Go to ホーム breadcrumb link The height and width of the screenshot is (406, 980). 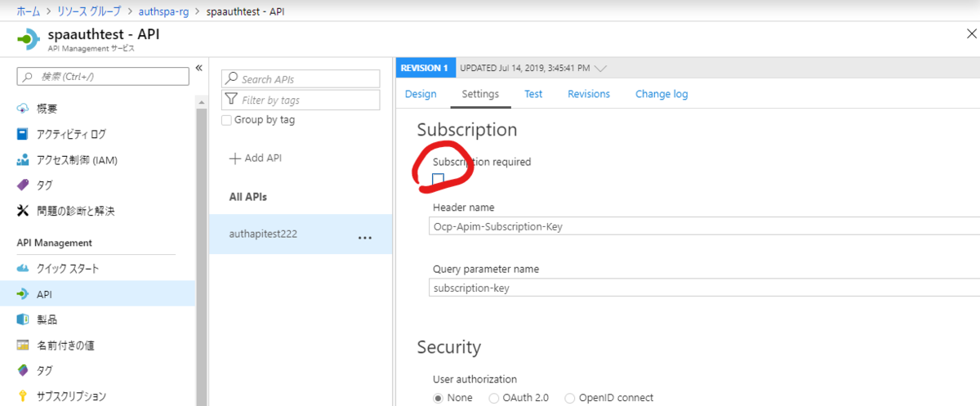click(x=29, y=11)
